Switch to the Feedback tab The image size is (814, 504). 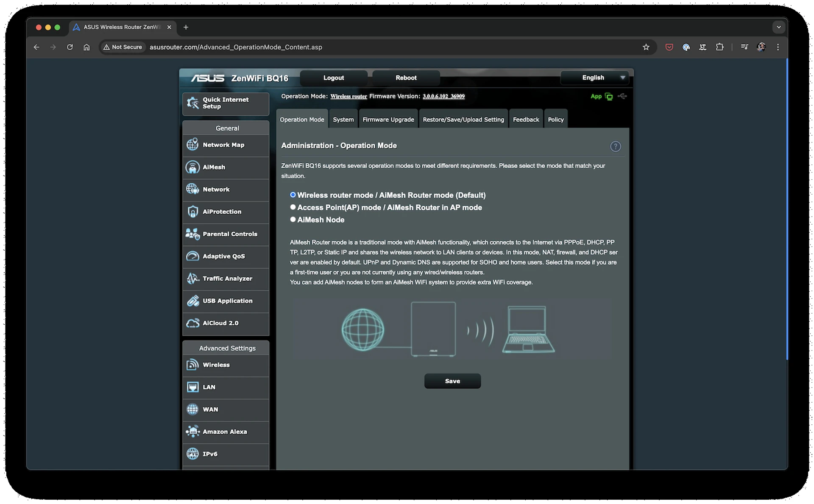(526, 119)
